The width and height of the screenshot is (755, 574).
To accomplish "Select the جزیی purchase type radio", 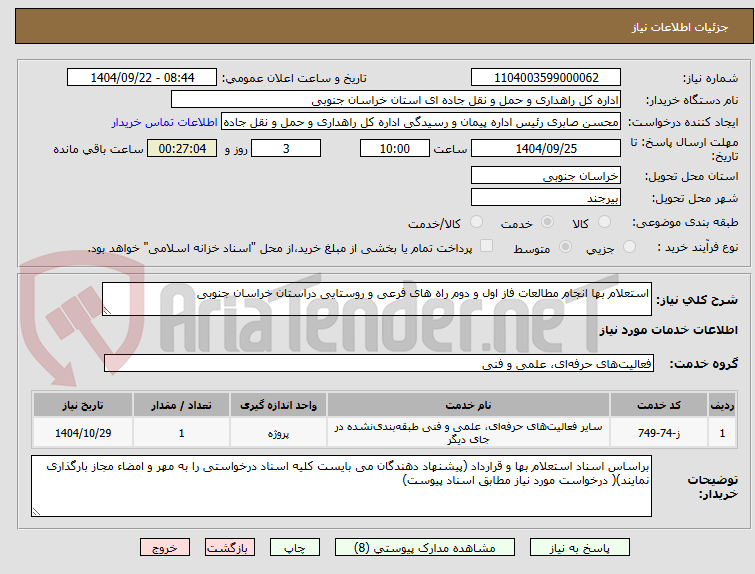I will coord(629,247).
